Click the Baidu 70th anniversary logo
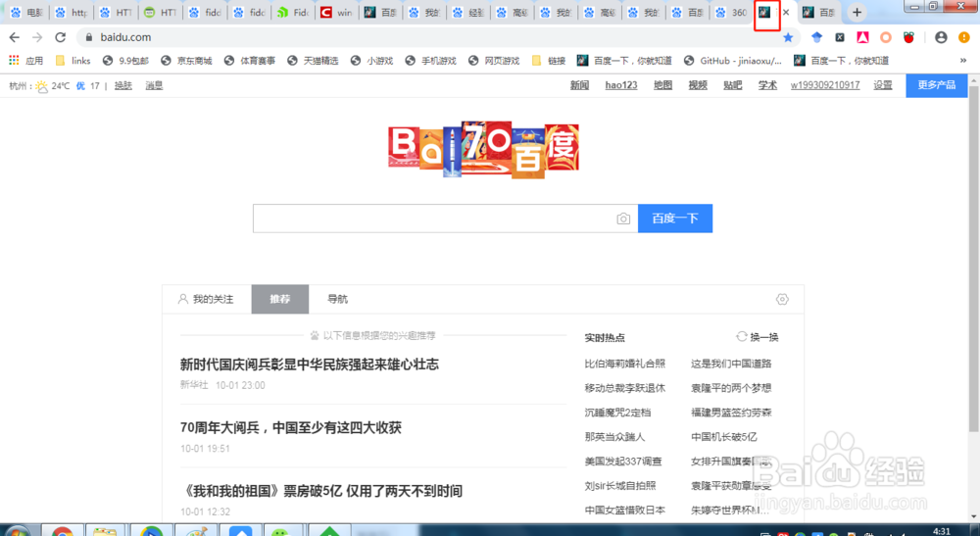980x536 pixels. click(483, 149)
